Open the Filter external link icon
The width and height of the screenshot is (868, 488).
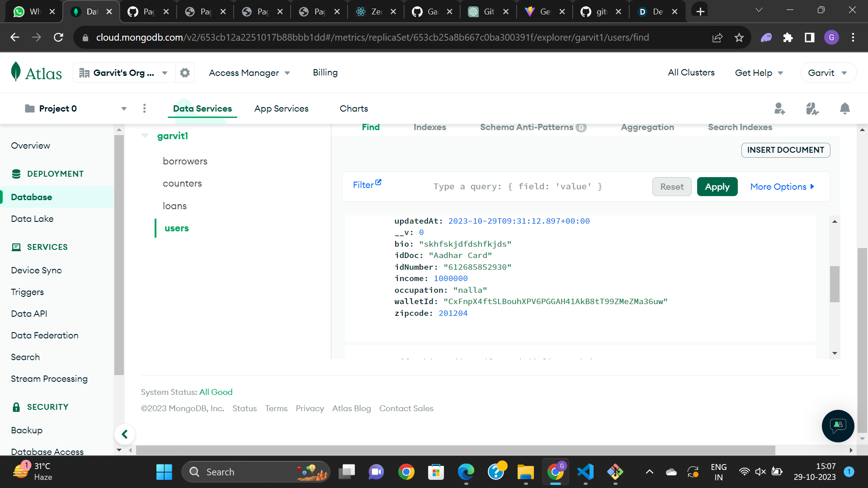(378, 182)
